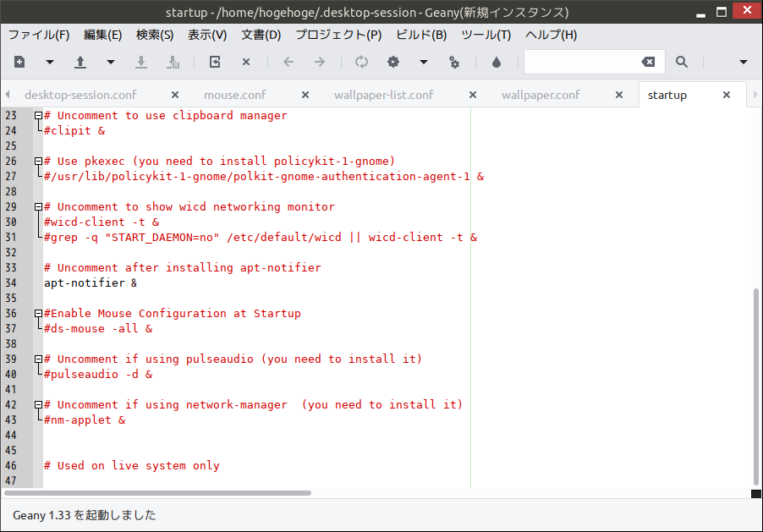Click the reload/revert file icon
Screen dimensions: 763x532
pyautogui.click(x=215, y=62)
